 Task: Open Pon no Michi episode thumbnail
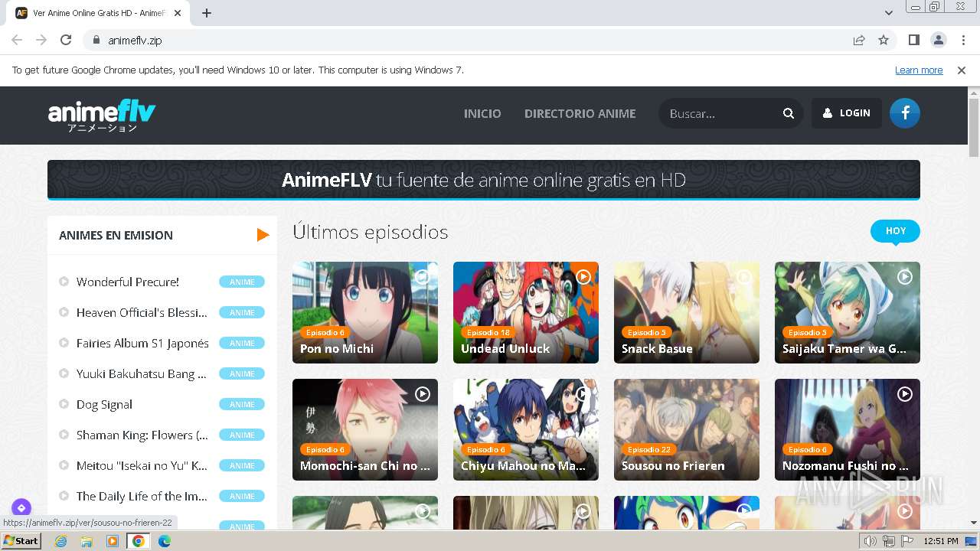pos(365,312)
